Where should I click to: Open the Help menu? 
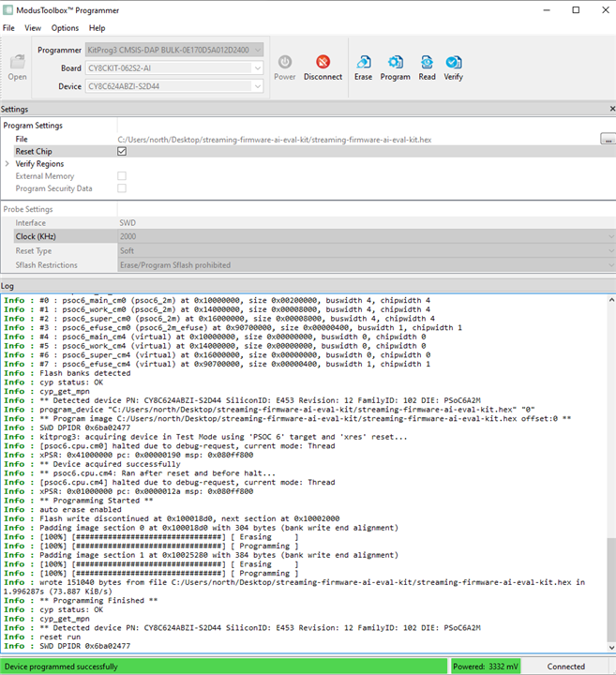(97, 28)
